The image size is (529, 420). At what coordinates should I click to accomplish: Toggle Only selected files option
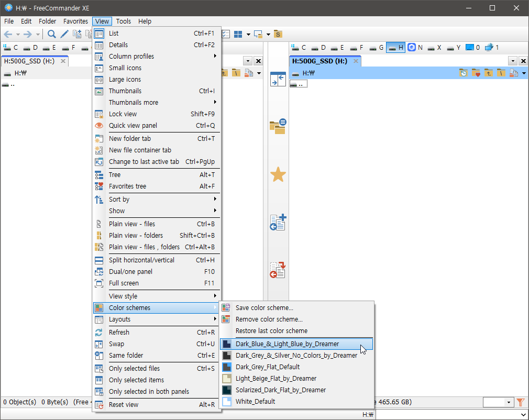tap(157, 368)
